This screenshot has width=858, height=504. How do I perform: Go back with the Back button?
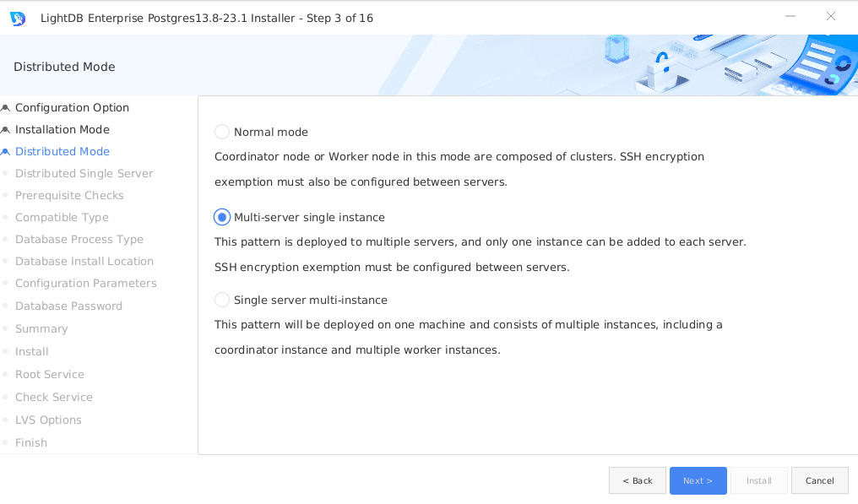click(638, 480)
